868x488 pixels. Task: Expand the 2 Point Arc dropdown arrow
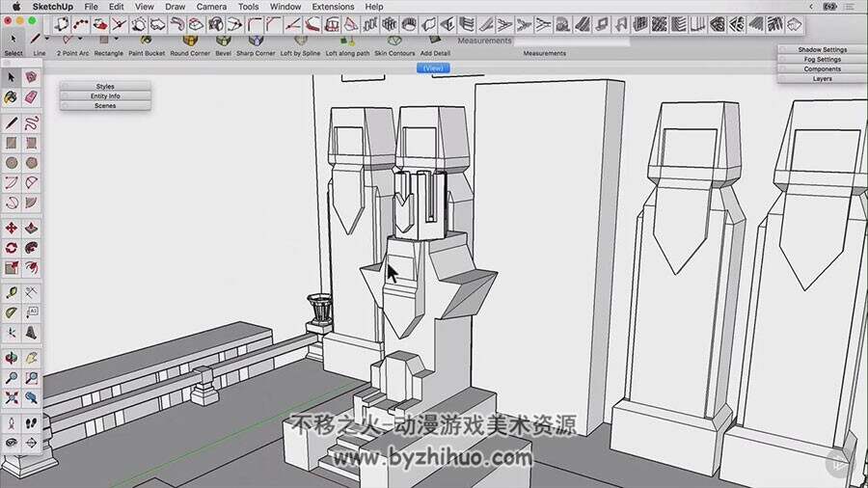[80, 39]
